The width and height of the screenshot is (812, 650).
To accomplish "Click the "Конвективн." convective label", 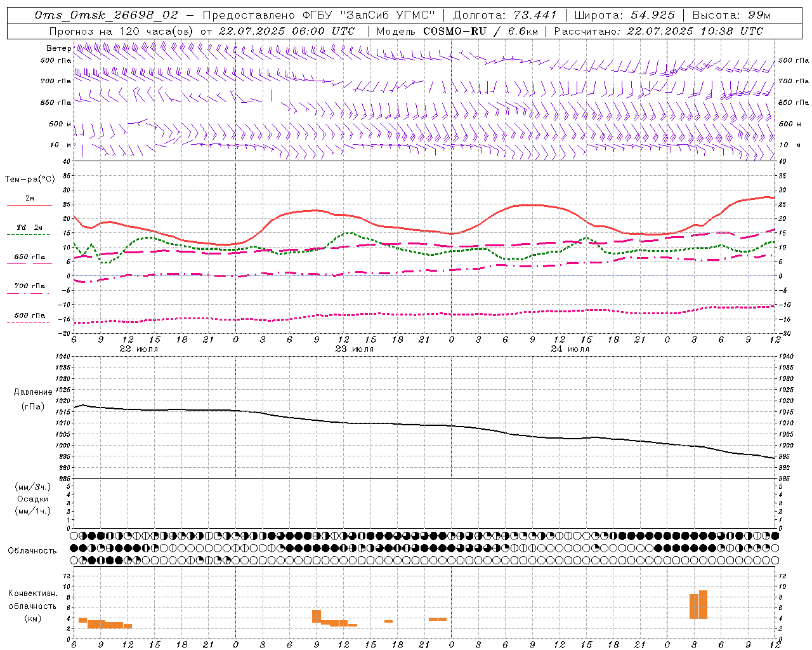I will [33, 594].
